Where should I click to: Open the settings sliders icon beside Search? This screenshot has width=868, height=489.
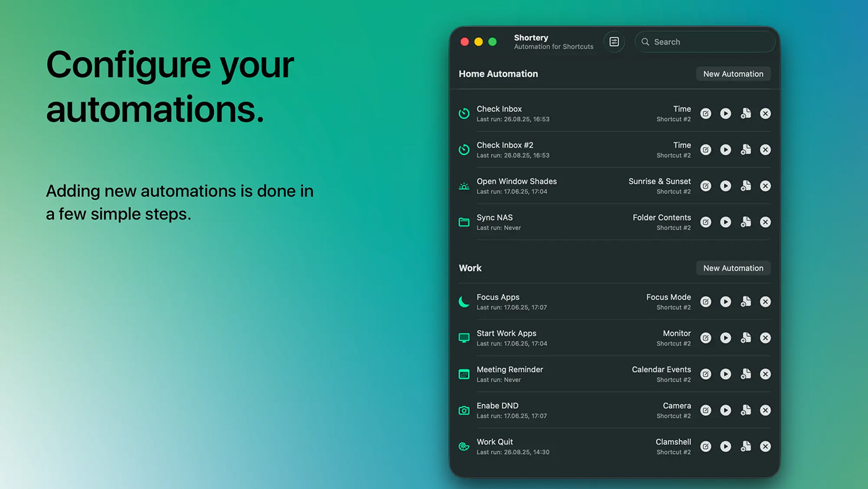coord(614,42)
